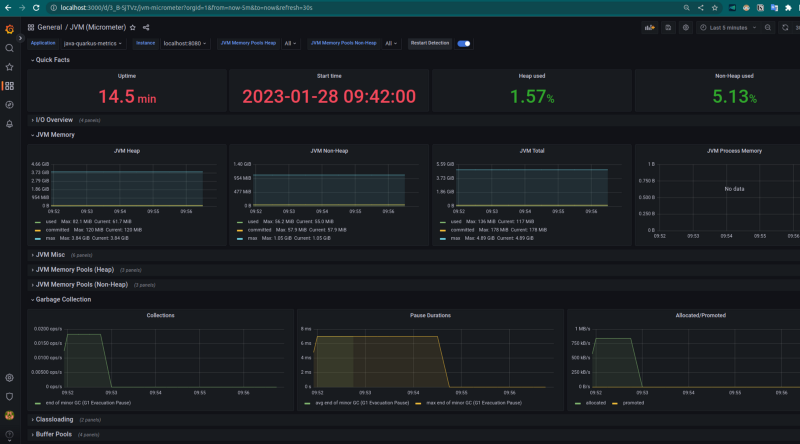Open Dashboards section in sidebar
This screenshot has width=800, height=444.
[x=9, y=86]
